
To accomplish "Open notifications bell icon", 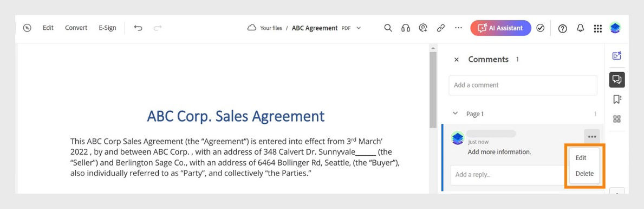I will click(x=580, y=28).
